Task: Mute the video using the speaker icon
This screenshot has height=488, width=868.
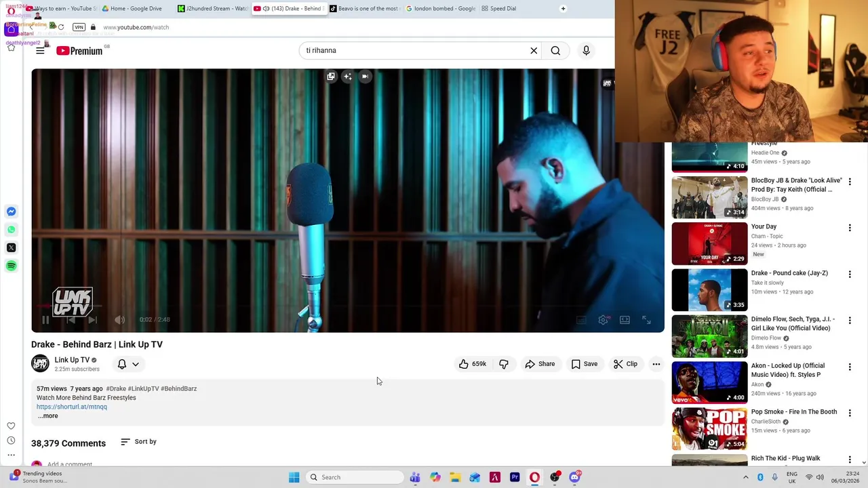Action: [119, 320]
